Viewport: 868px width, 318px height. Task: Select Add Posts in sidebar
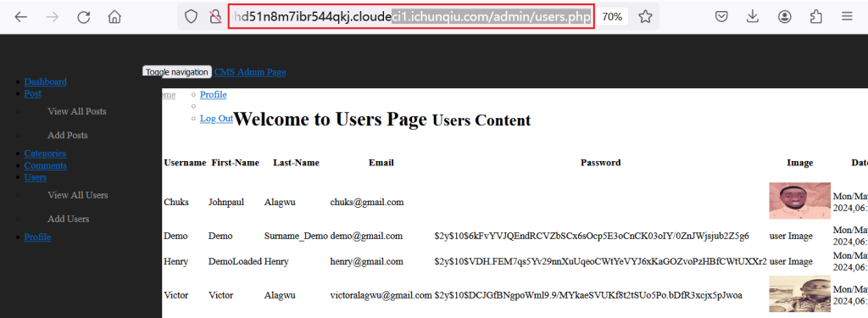click(x=68, y=135)
